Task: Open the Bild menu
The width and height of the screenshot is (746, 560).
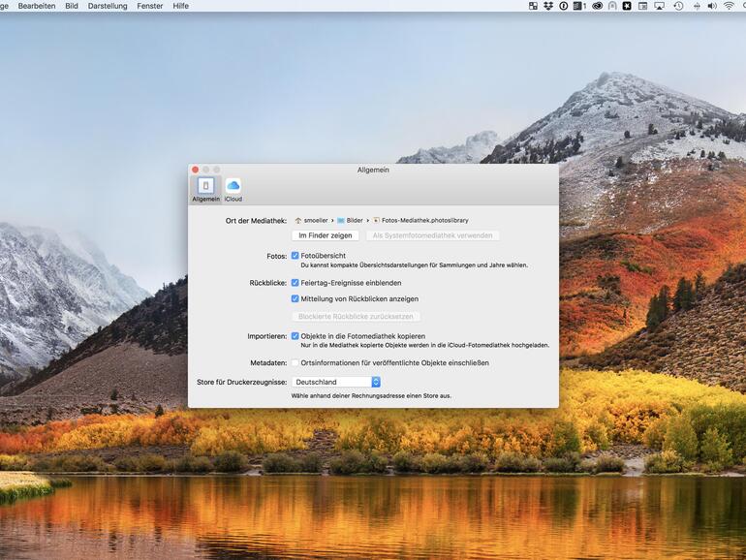Action: coord(72,6)
